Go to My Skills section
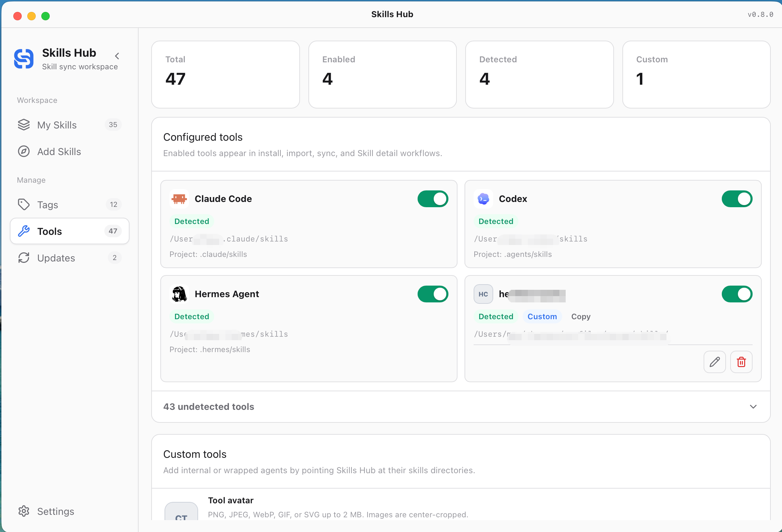The width and height of the screenshot is (782, 532). (70, 125)
